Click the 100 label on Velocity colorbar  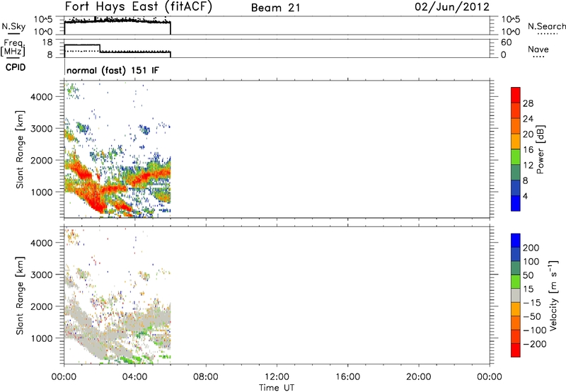pos(531,261)
